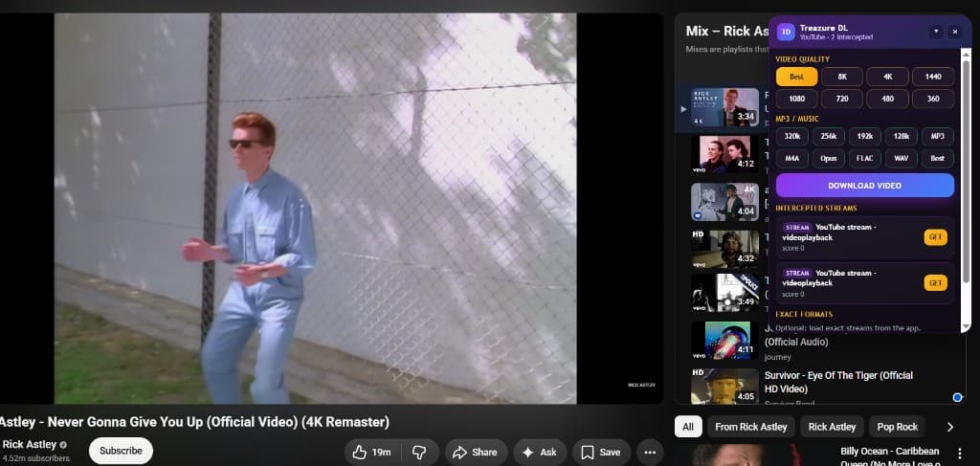Viewport: 980px width, 466px height.
Task: Click the DOWNLOAD VIDEO button
Action: coord(864,186)
